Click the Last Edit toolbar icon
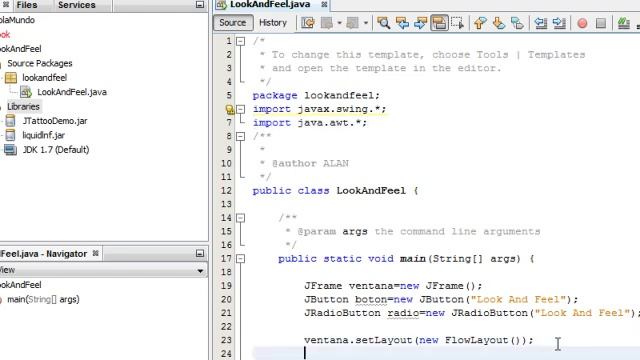This screenshot has width=640, height=360. pyautogui.click(x=308, y=23)
